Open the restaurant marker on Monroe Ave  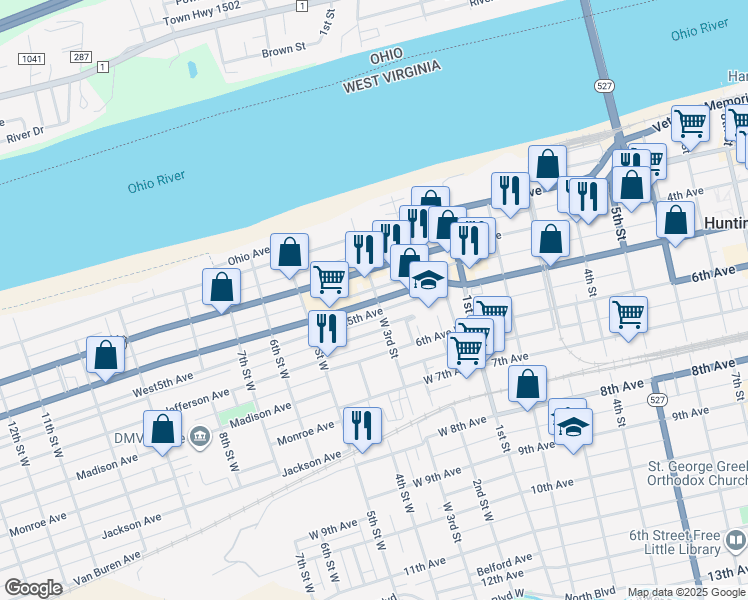pos(362,424)
